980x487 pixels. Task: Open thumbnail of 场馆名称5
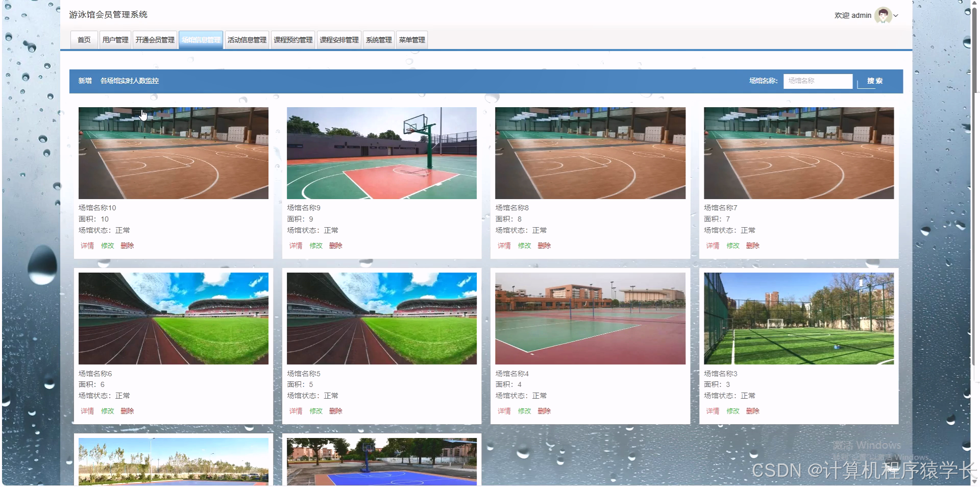[x=382, y=319]
